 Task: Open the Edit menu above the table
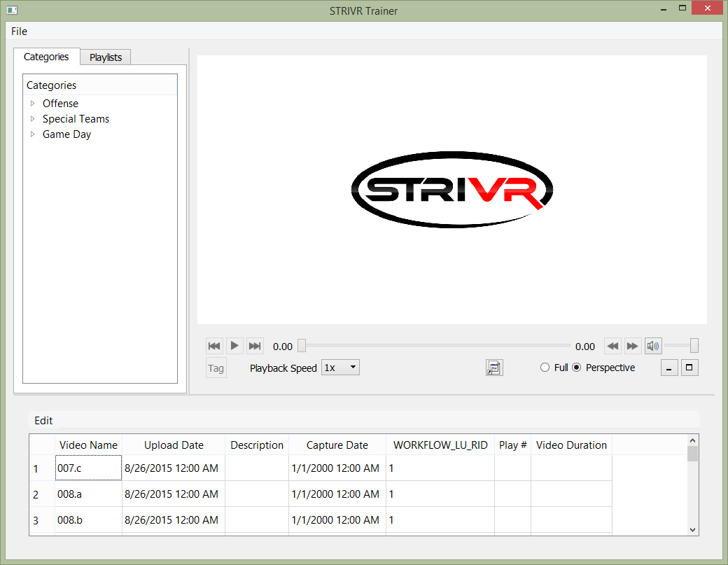[43, 420]
